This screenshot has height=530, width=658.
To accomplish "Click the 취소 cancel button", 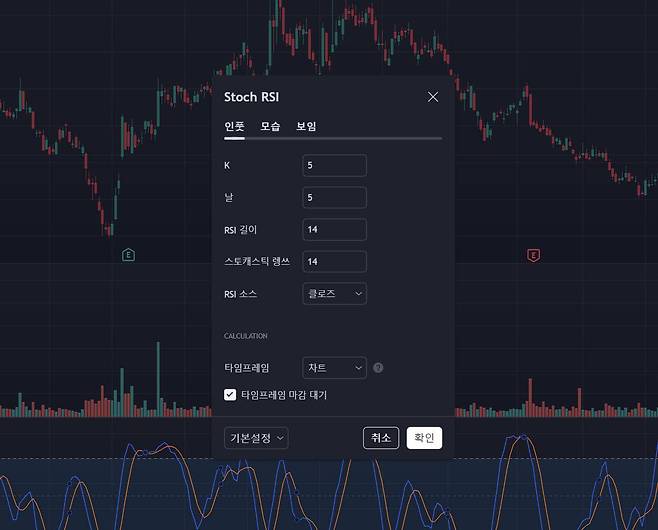I will (x=381, y=438).
